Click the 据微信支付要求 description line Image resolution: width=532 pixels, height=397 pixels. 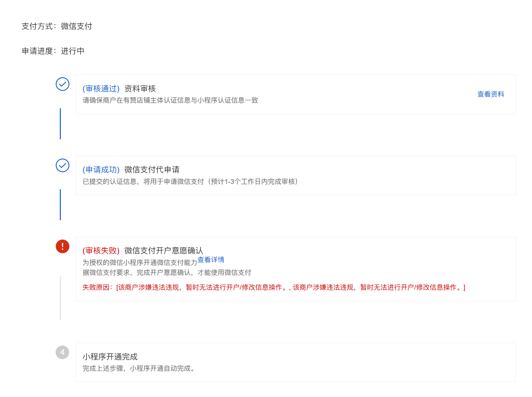coord(167,273)
